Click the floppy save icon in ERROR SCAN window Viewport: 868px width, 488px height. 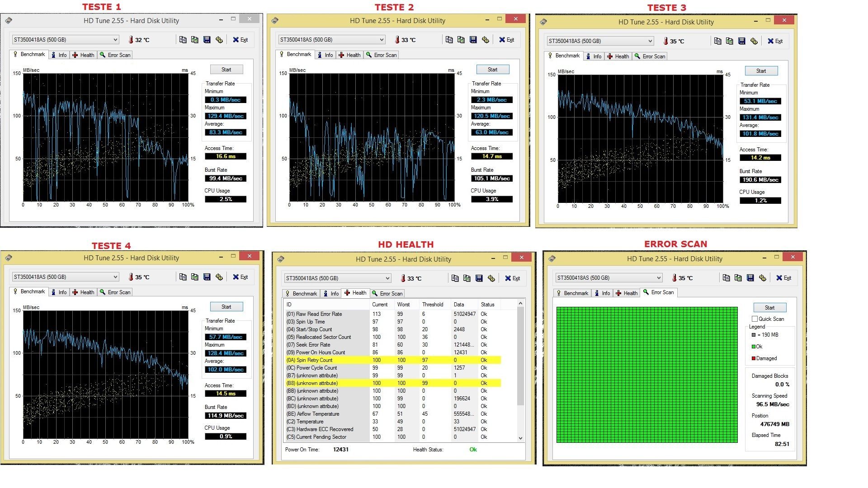(750, 278)
